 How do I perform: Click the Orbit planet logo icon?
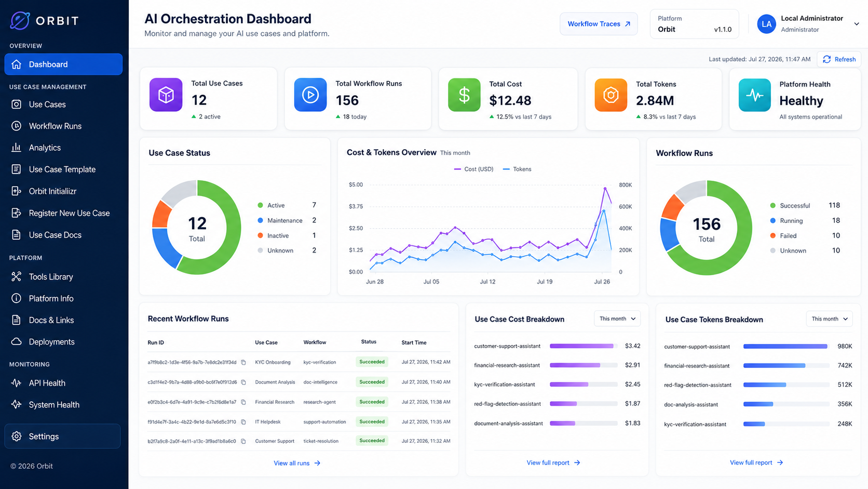pos(20,20)
